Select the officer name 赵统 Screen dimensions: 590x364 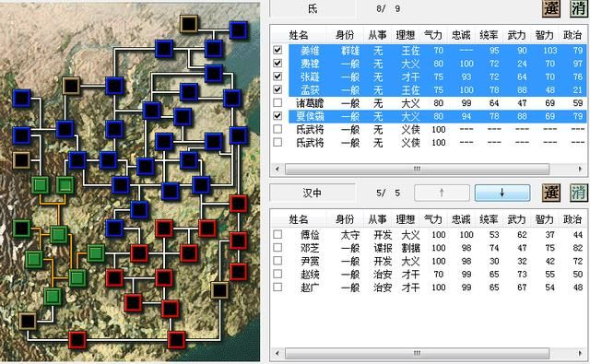(x=310, y=274)
